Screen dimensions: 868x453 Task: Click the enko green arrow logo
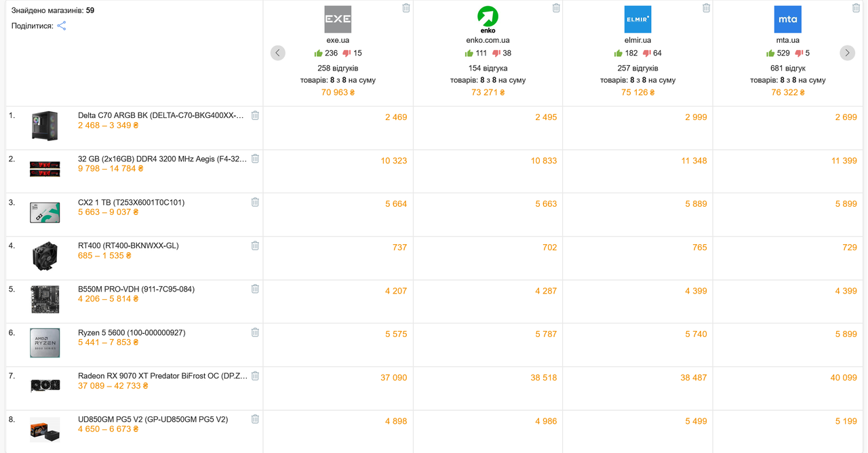pyautogui.click(x=488, y=20)
